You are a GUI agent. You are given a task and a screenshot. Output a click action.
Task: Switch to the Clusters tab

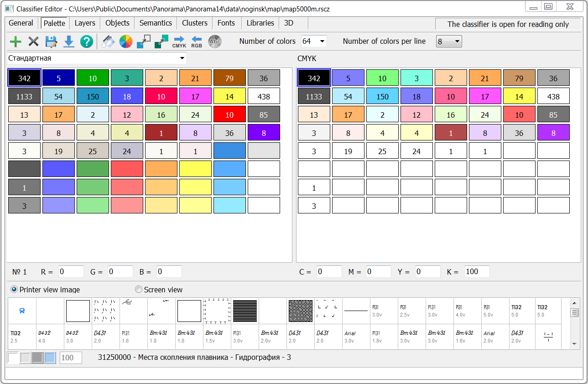click(195, 23)
